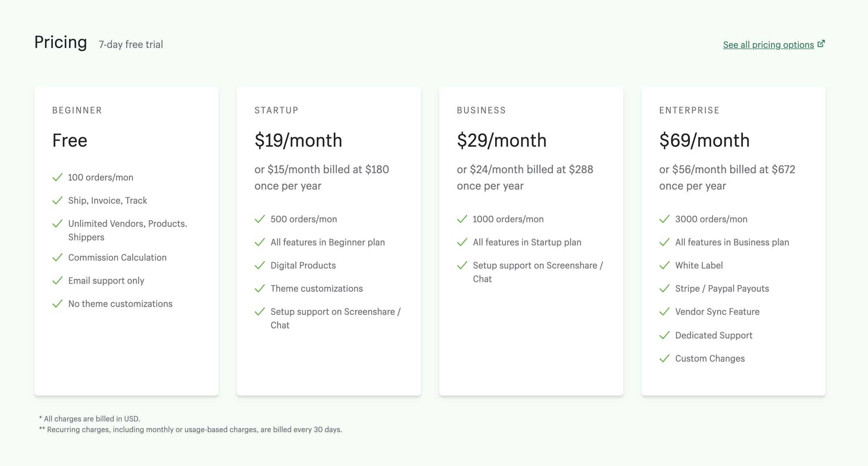Select the Beginner plan heading

pos(77,110)
